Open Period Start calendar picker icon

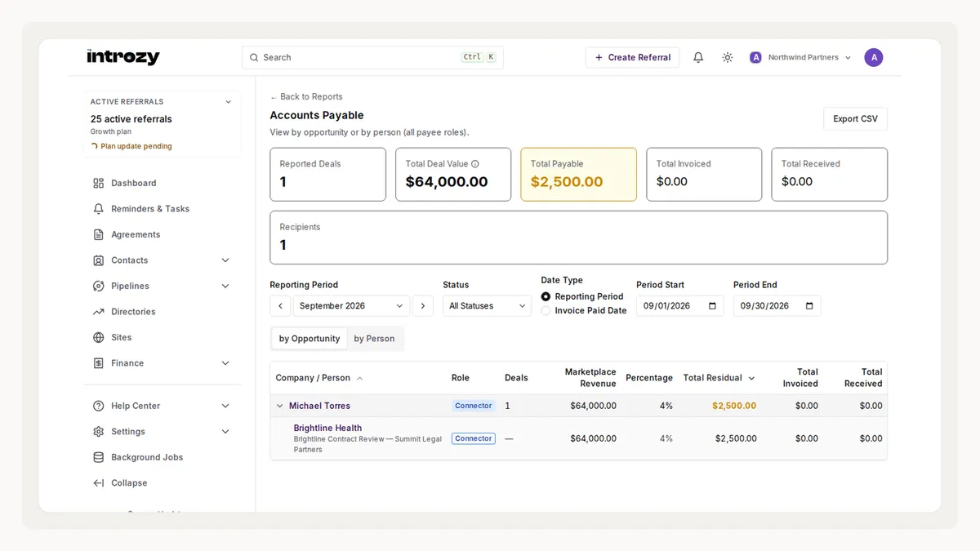point(712,306)
